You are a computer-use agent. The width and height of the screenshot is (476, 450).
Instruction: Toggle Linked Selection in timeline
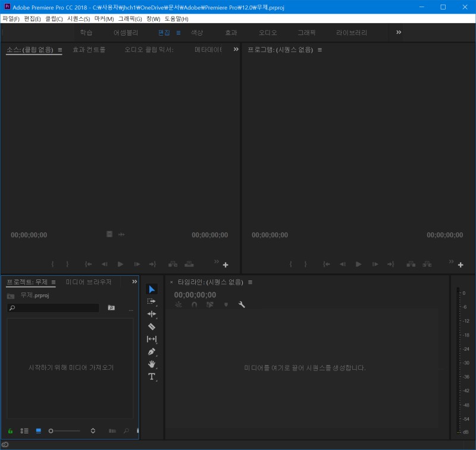point(210,304)
